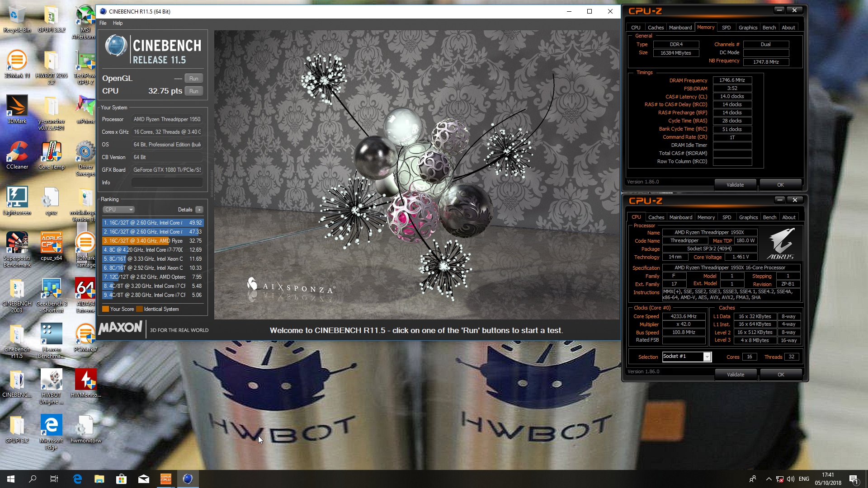Viewport: 868px width, 488px height.
Task: Launch wPrime desktop shortcut
Action: tap(85, 110)
